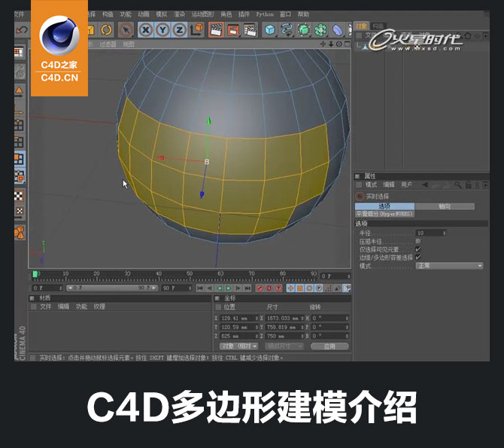The height and width of the screenshot is (448, 504).
Task: Open the 渲染 menu
Action: [179, 14]
